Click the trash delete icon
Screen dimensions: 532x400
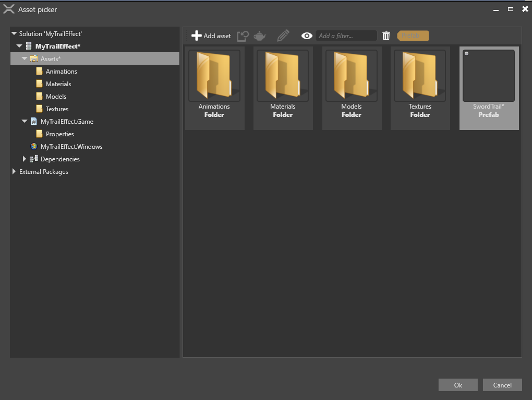click(x=386, y=36)
